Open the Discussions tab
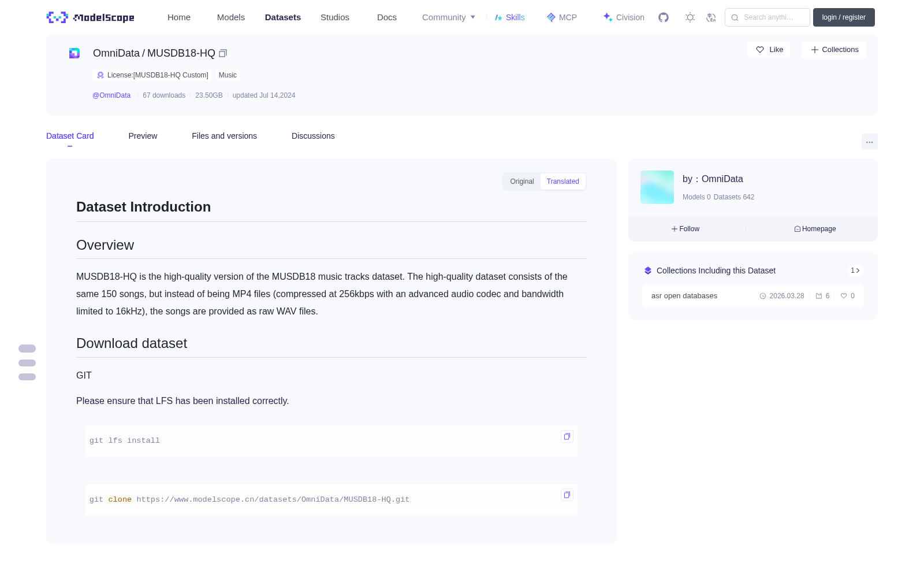 pyautogui.click(x=313, y=136)
